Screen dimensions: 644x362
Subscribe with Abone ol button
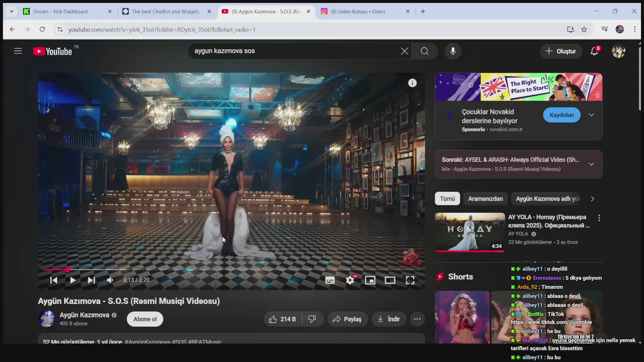click(x=145, y=319)
